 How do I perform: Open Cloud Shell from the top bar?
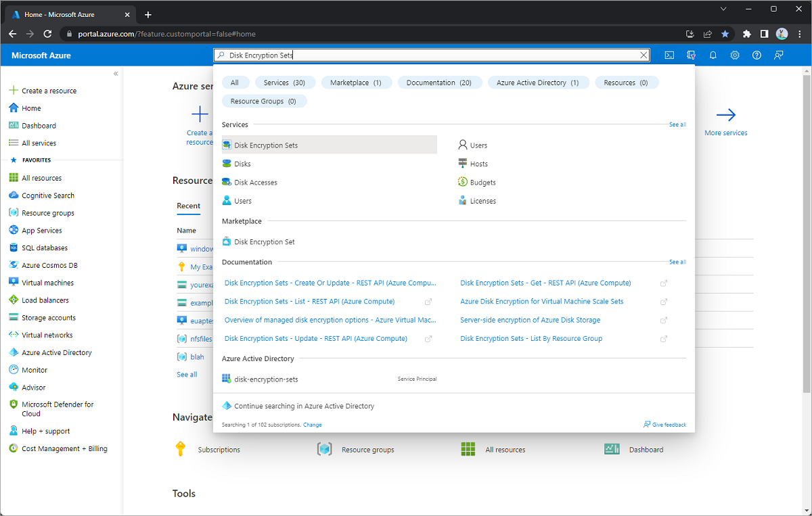669,55
